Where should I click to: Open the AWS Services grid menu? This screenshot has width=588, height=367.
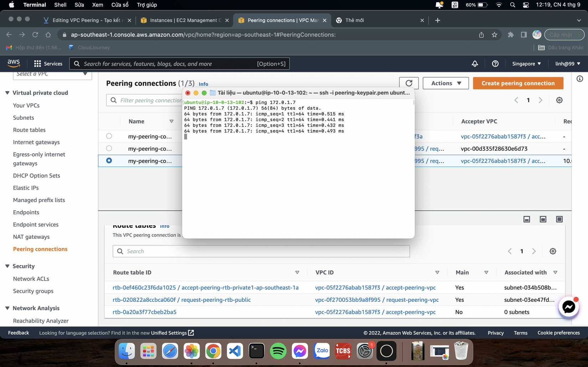[x=48, y=64]
